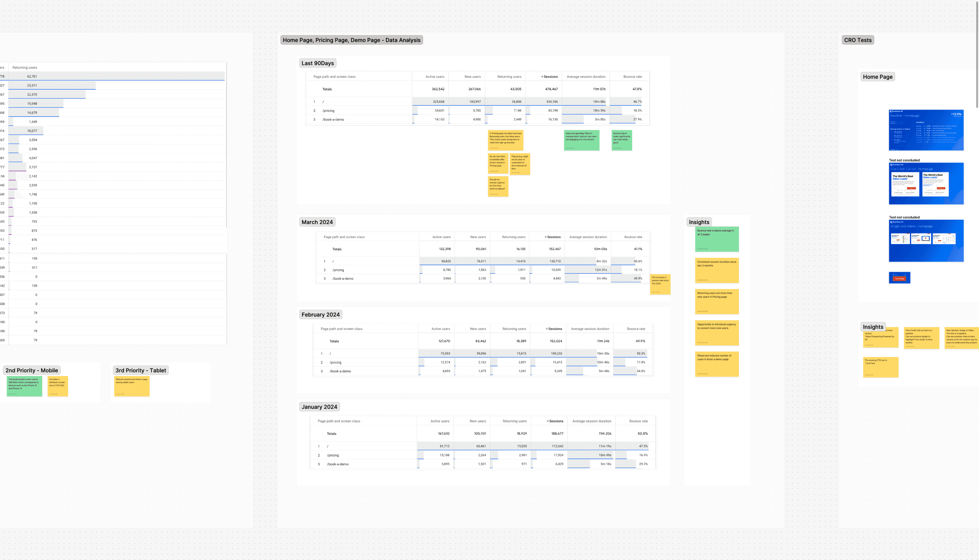The image size is (979, 560).
Task: Click the returning users value 62,761
Action: pos(32,76)
